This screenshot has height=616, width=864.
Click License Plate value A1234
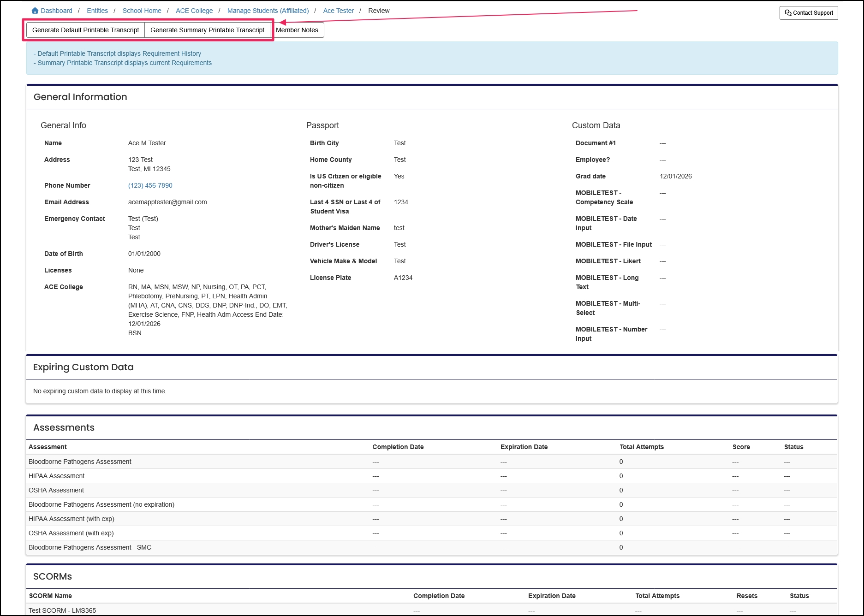click(403, 278)
